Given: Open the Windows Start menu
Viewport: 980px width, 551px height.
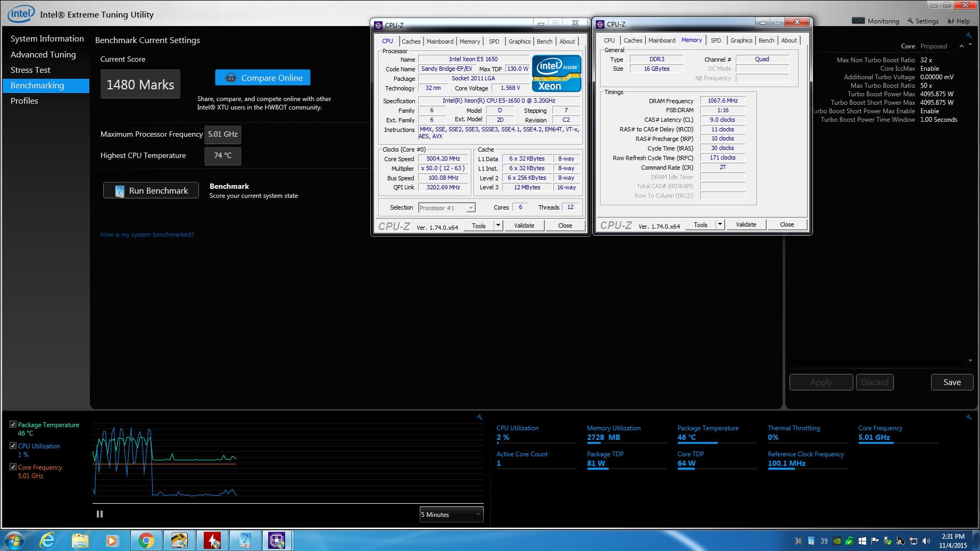Looking at the screenshot, I should coord(14,541).
